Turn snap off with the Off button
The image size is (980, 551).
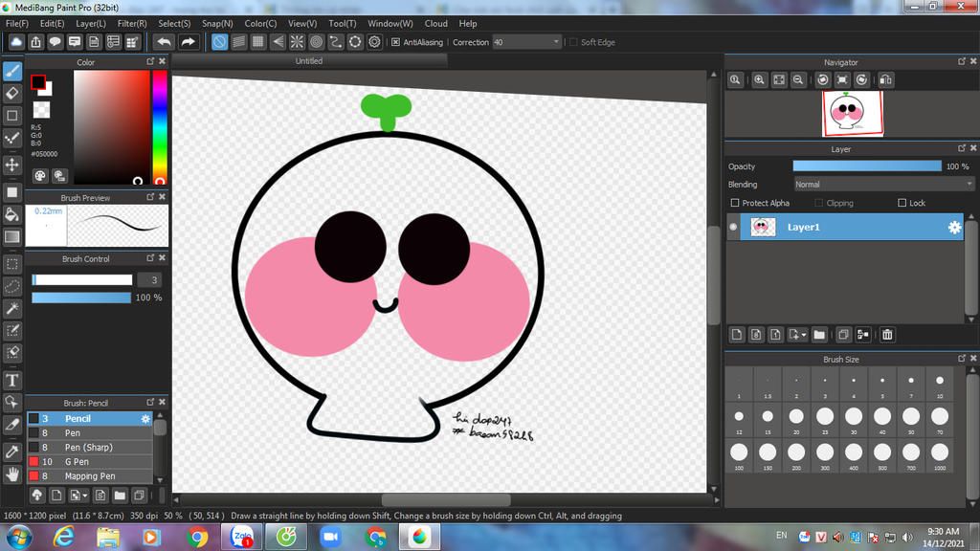(x=219, y=42)
